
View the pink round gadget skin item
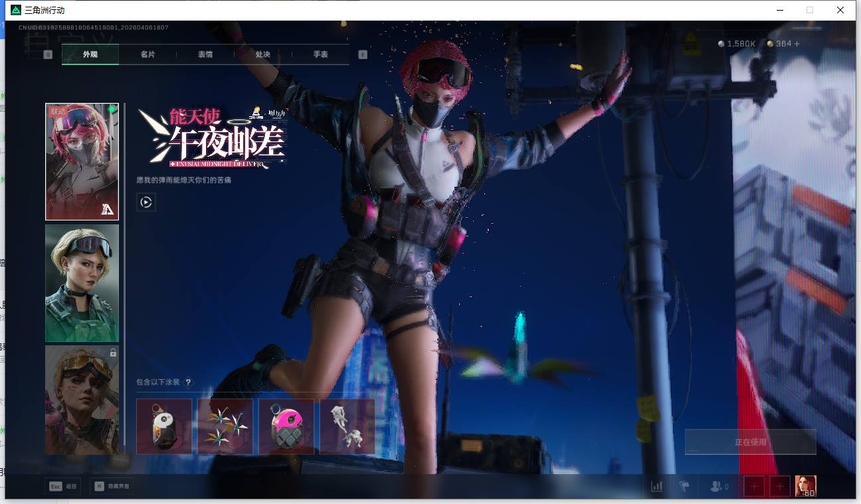286,426
